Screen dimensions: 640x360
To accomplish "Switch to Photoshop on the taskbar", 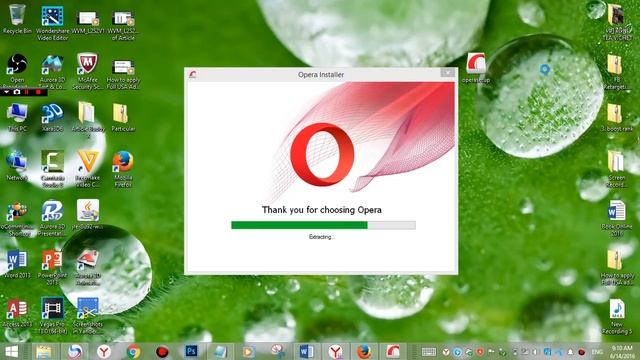I will point(191,351).
